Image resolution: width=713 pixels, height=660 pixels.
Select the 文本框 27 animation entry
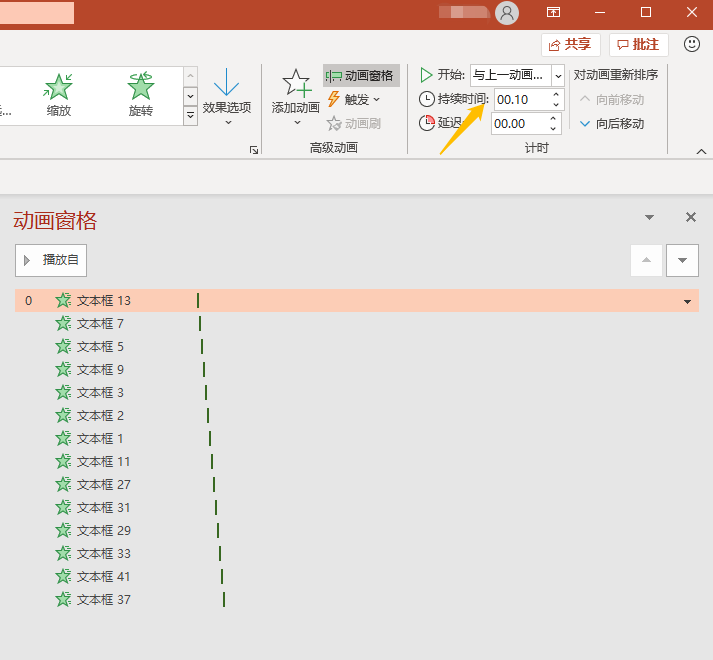357,485
